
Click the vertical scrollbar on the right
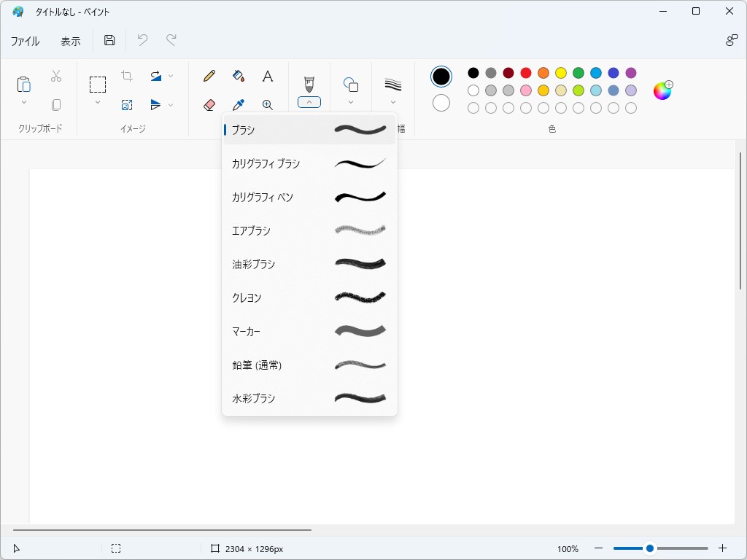[740, 220]
